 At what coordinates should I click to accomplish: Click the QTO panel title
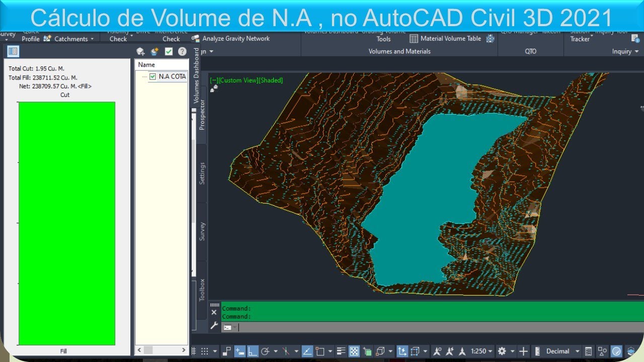(530, 51)
